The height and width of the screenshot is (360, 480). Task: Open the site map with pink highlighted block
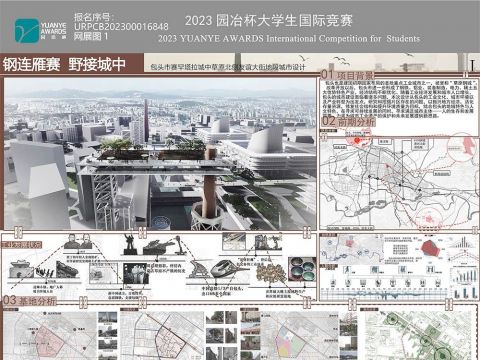(50, 336)
